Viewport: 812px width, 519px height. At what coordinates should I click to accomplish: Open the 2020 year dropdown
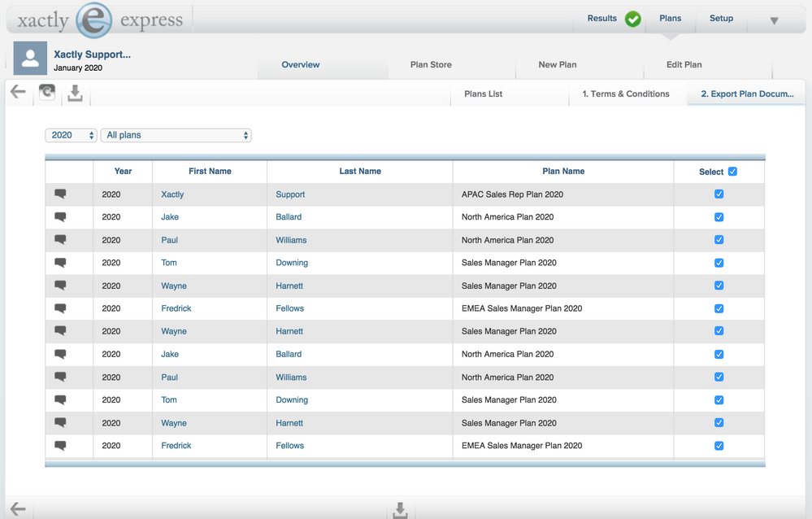click(x=71, y=135)
